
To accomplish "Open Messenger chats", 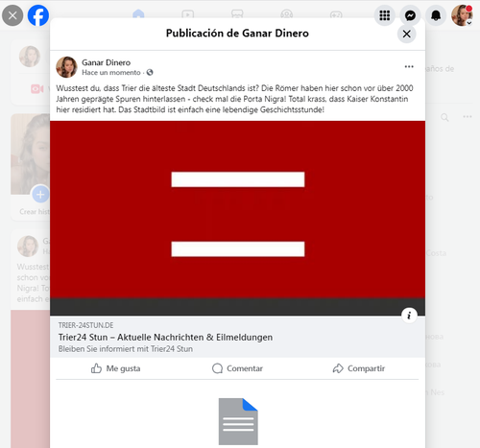I will click(410, 15).
